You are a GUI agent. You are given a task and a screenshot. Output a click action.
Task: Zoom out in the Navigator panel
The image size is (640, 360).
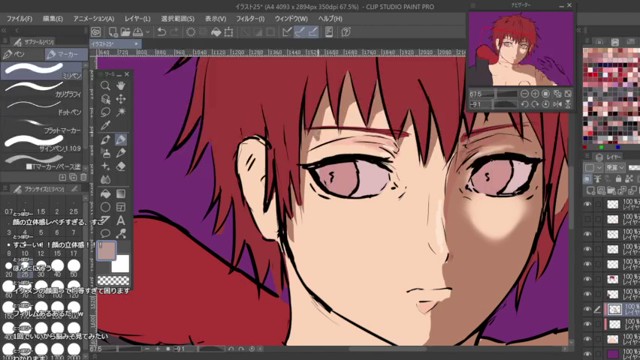(x=524, y=94)
